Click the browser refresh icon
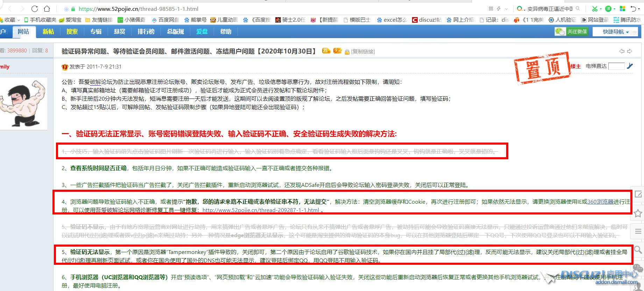Viewport: 644px width, 291px height. coord(34,9)
